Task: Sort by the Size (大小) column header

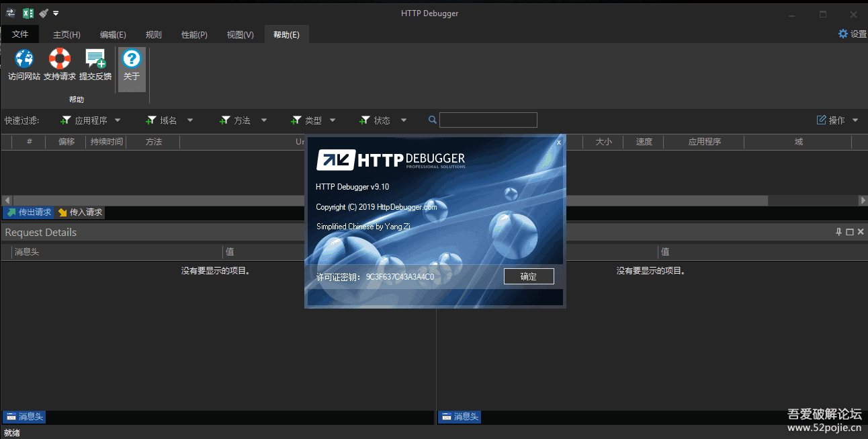Action: pos(603,142)
